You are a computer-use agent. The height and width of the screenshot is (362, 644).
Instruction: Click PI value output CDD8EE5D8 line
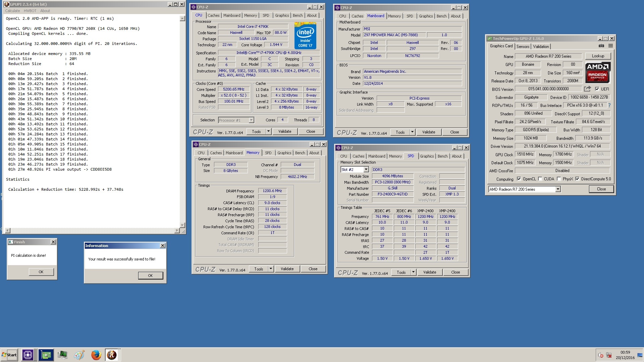tap(60, 170)
